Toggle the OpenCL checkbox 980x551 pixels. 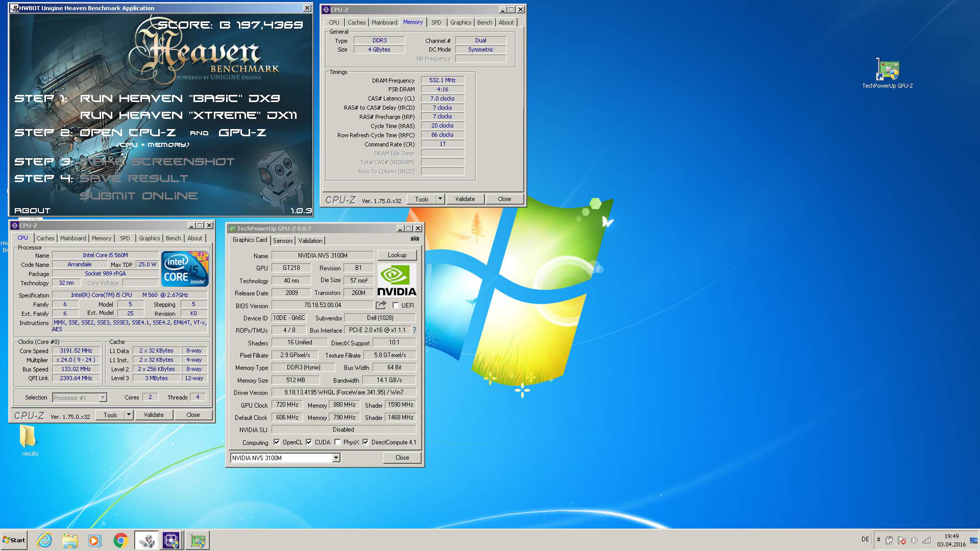(277, 442)
